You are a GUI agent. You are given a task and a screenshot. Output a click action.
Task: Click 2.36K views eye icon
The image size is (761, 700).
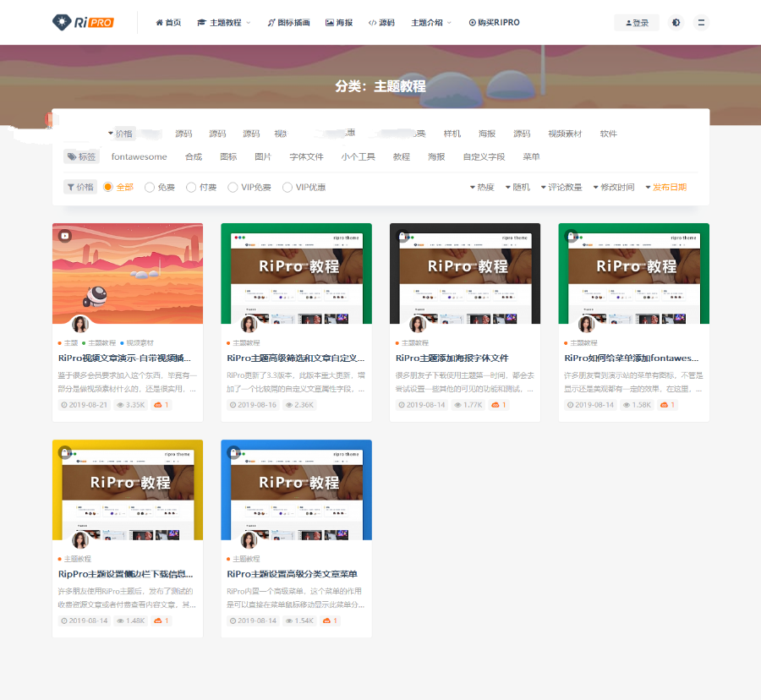(289, 405)
